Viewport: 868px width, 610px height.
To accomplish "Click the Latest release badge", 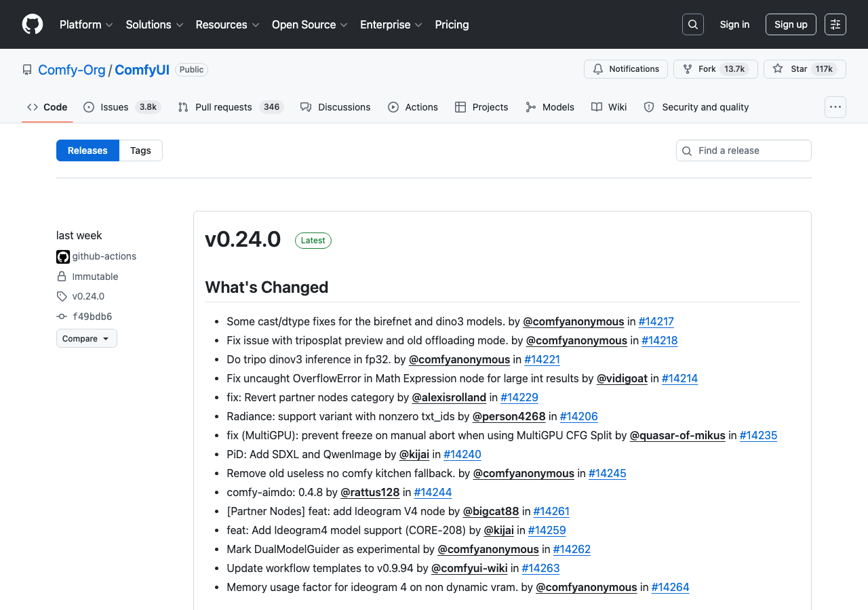I will coord(313,241).
